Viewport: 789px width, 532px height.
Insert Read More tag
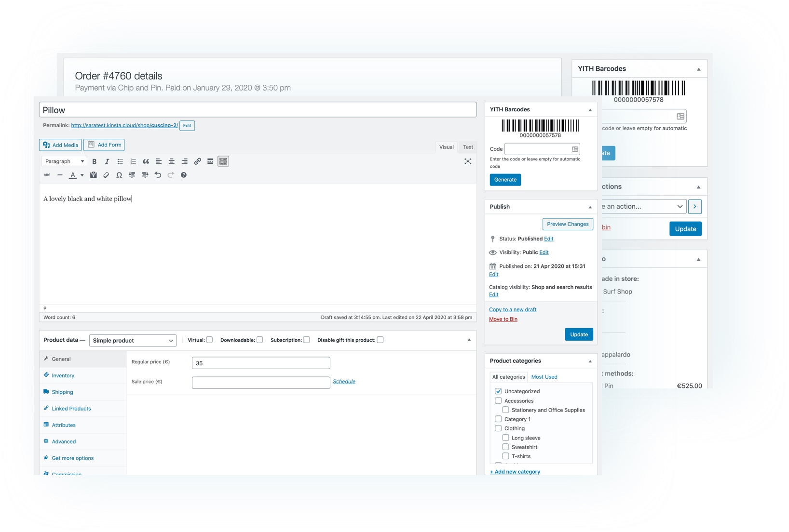point(210,161)
